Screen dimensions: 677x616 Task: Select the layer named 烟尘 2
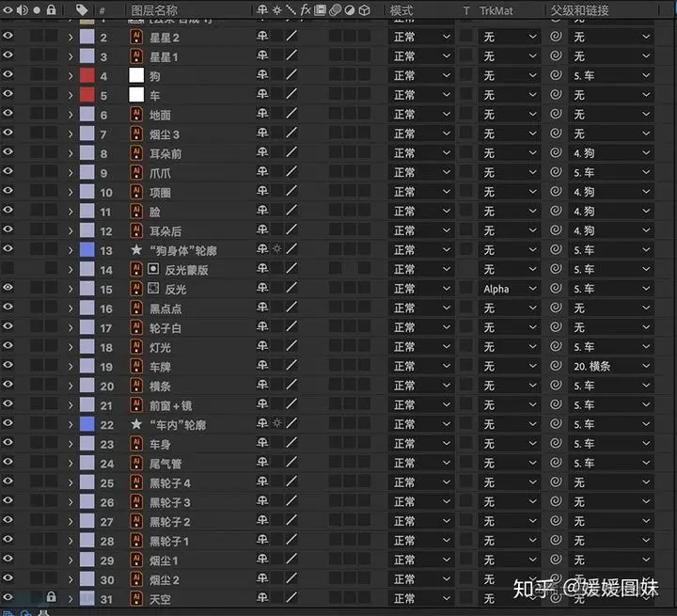pos(165,580)
